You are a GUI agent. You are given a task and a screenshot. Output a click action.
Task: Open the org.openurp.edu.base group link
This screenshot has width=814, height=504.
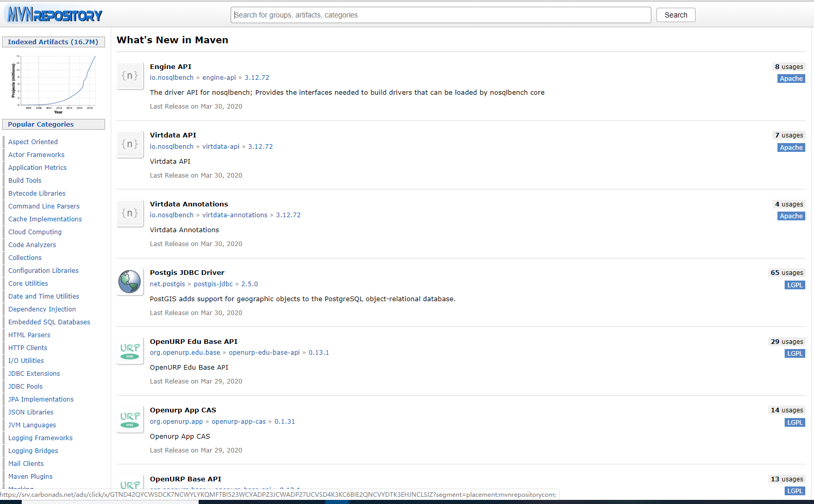click(x=185, y=353)
